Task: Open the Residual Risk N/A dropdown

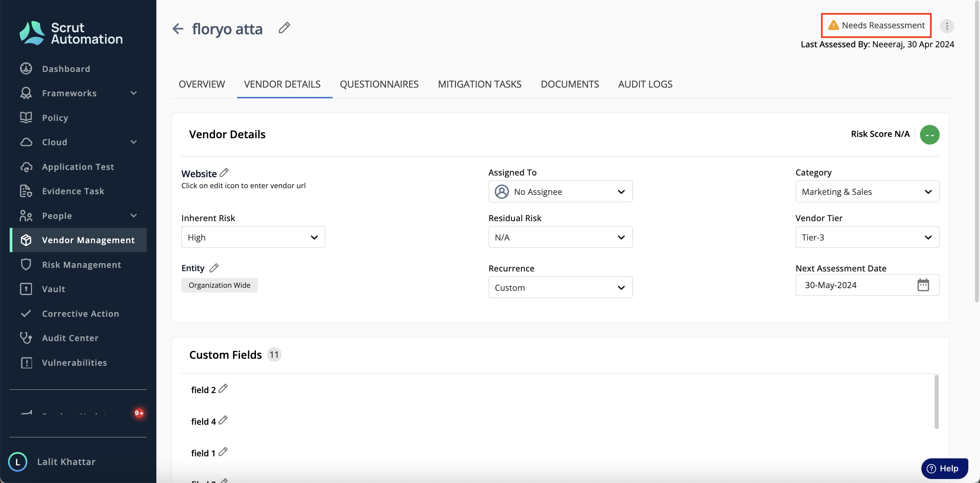Action: click(x=560, y=237)
